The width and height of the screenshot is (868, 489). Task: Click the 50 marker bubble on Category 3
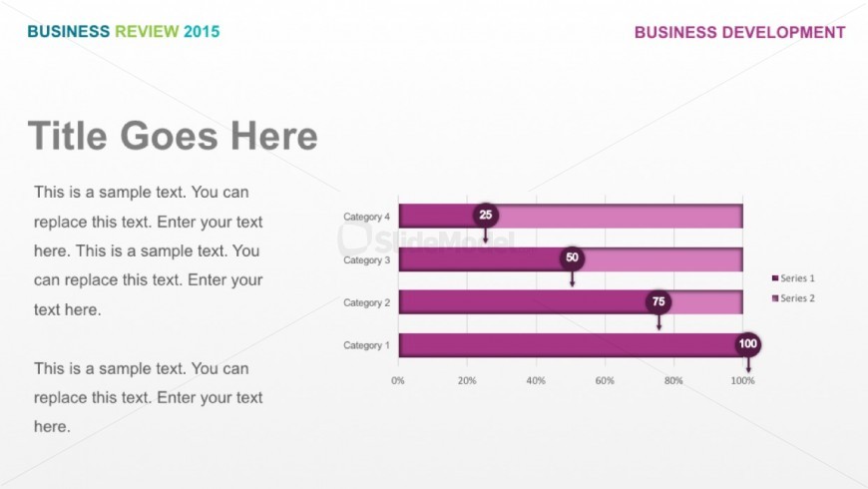tap(572, 258)
